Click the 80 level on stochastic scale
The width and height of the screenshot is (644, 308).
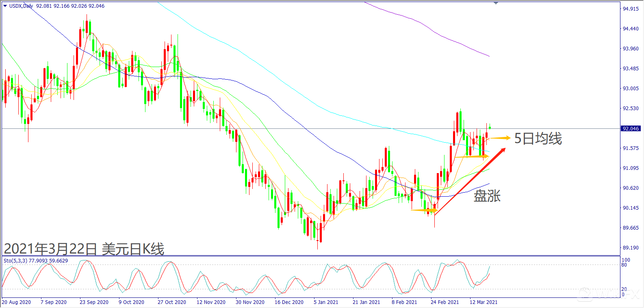click(x=624, y=265)
